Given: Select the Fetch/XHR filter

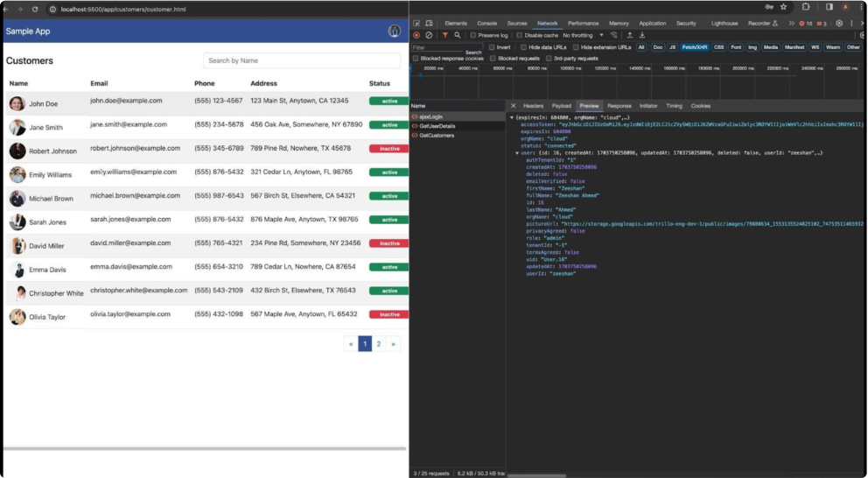Looking at the screenshot, I should pos(695,47).
